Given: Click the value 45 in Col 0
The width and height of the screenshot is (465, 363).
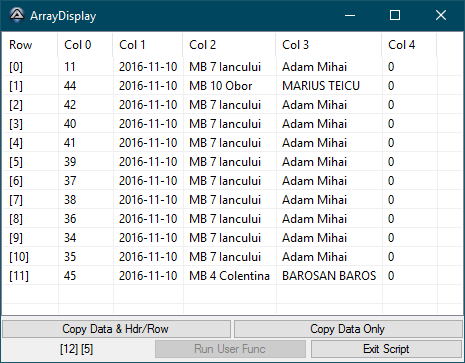Looking at the screenshot, I should click(70, 276).
